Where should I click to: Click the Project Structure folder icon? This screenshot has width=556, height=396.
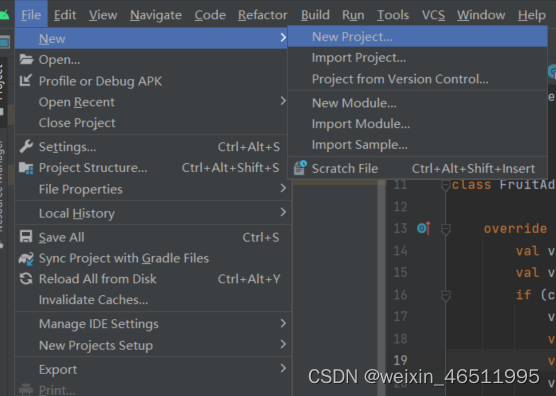26,168
